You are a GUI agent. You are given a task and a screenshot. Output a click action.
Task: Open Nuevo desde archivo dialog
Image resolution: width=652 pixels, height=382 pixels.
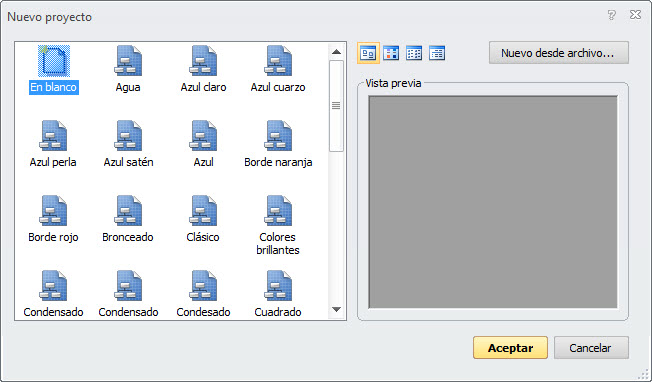point(558,53)
